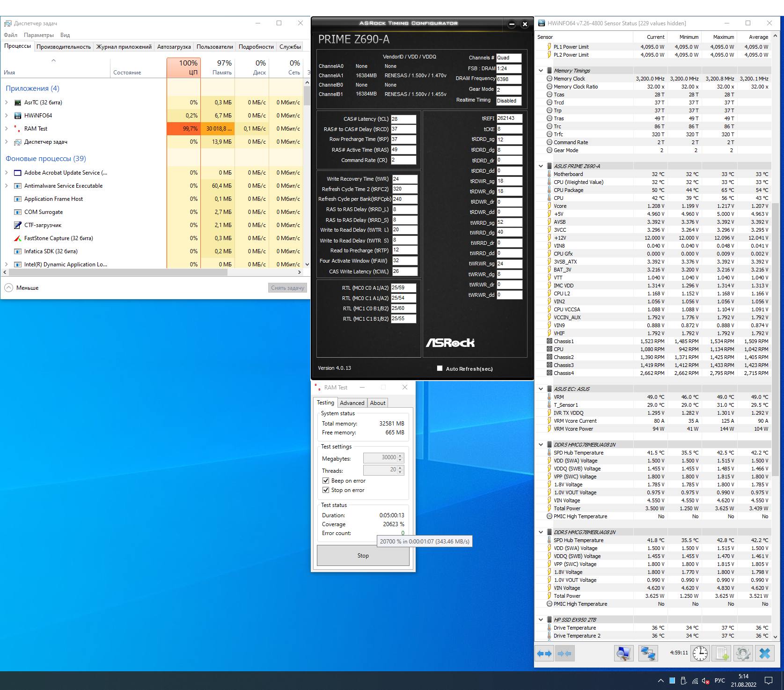
Task: Click the muted volume tray icon
Action: [x=706, y=681]
